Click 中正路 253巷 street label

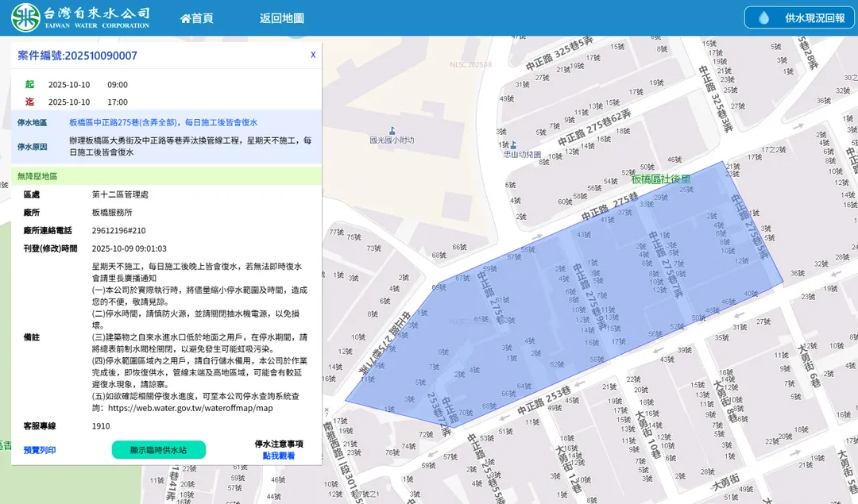click(544, 400)
